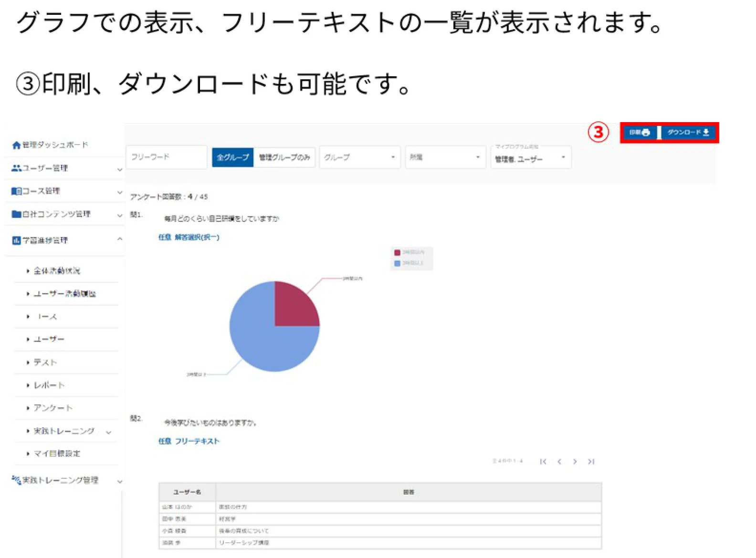Open アンケート in the sidebar
756x558 pixels.
(x=53, y=408)
